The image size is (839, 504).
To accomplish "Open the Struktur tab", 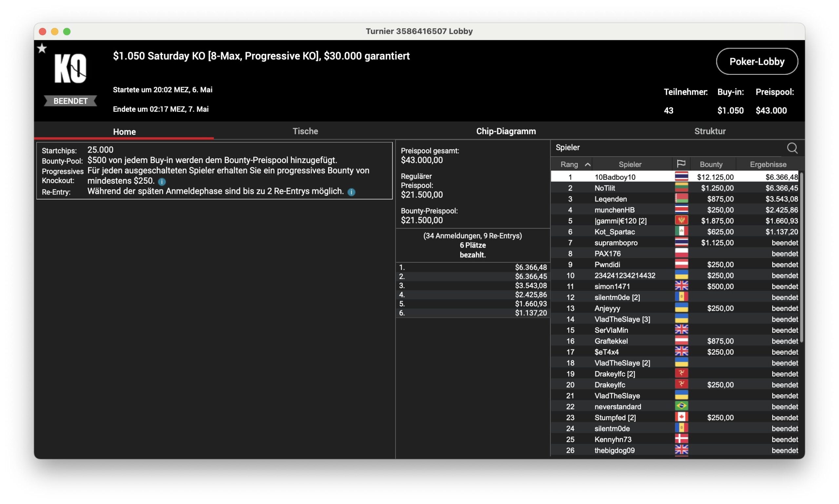I will 710,131.
